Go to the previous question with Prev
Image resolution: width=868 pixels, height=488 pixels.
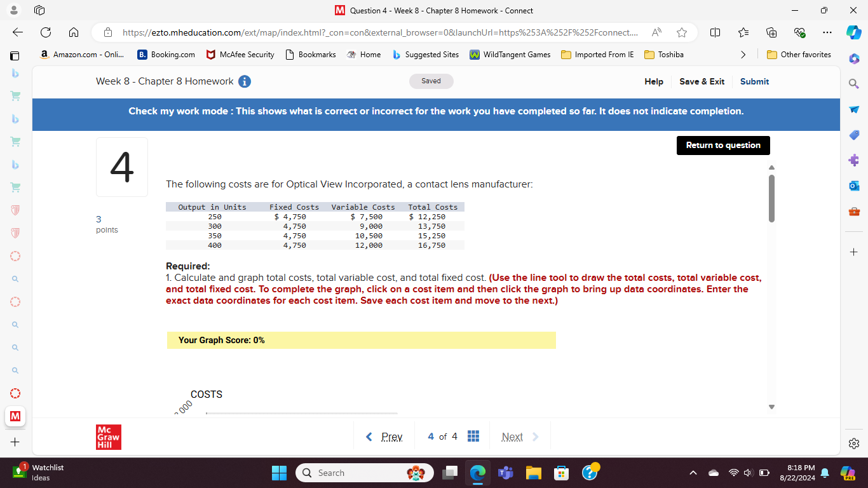[385, 437]
